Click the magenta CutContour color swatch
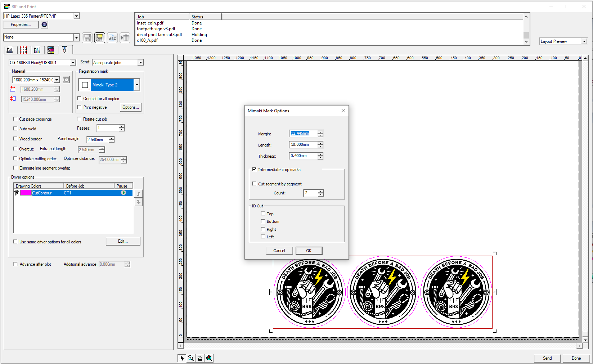The width and height of the screenshot is (593, 364). [x=26, y=193]
